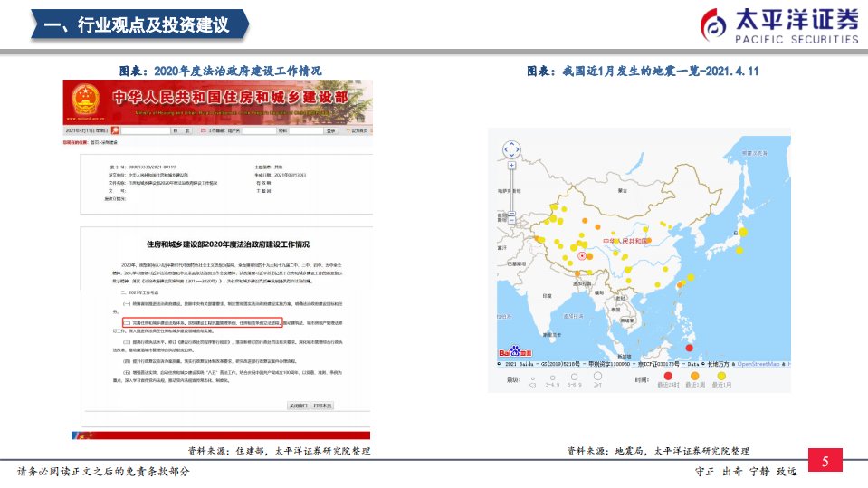
Task: Click the 法制建设 breadcrumb link
Action: tap(109, 142)
